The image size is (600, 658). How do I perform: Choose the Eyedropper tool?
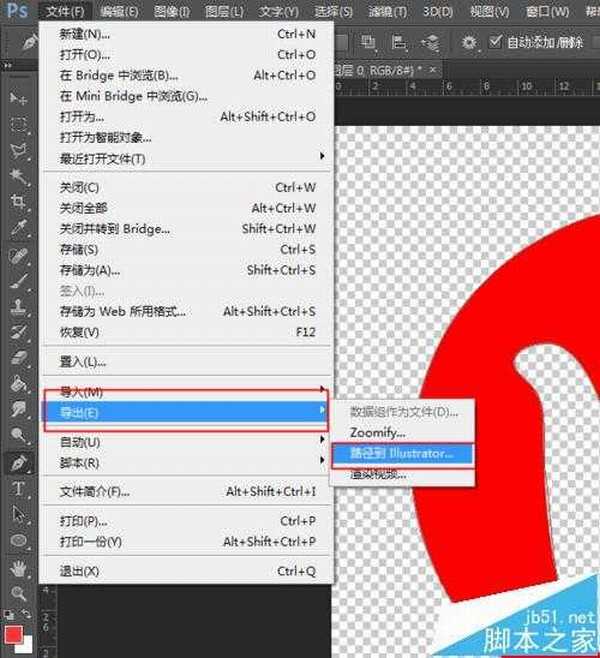click(x=18, y=228)
